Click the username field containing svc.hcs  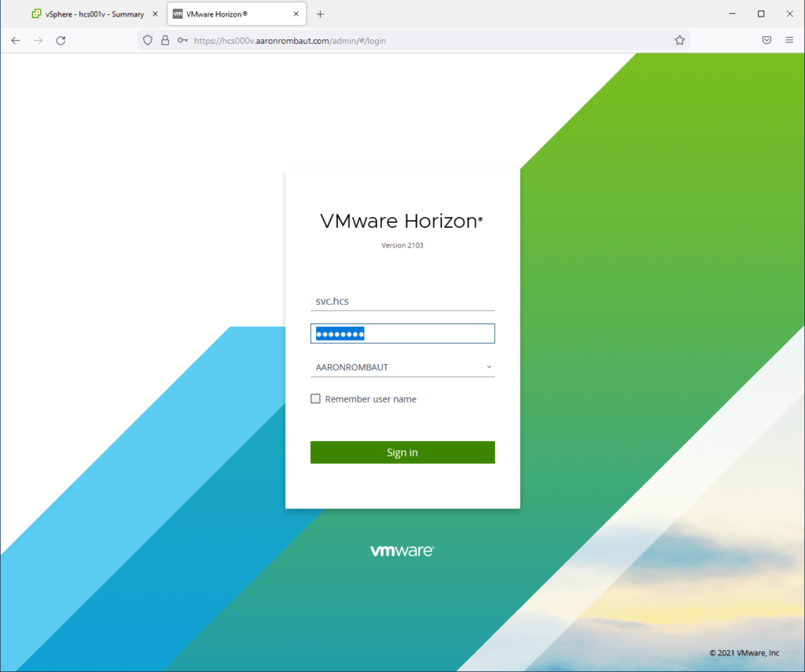click(402, 301)
